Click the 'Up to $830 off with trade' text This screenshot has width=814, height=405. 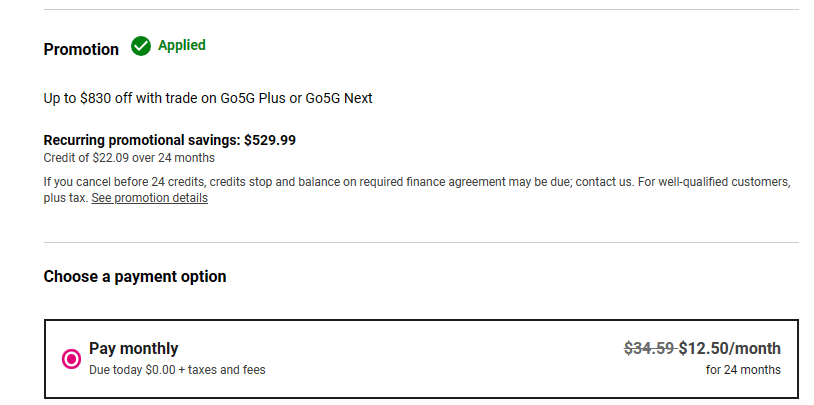tap(120, 98)
